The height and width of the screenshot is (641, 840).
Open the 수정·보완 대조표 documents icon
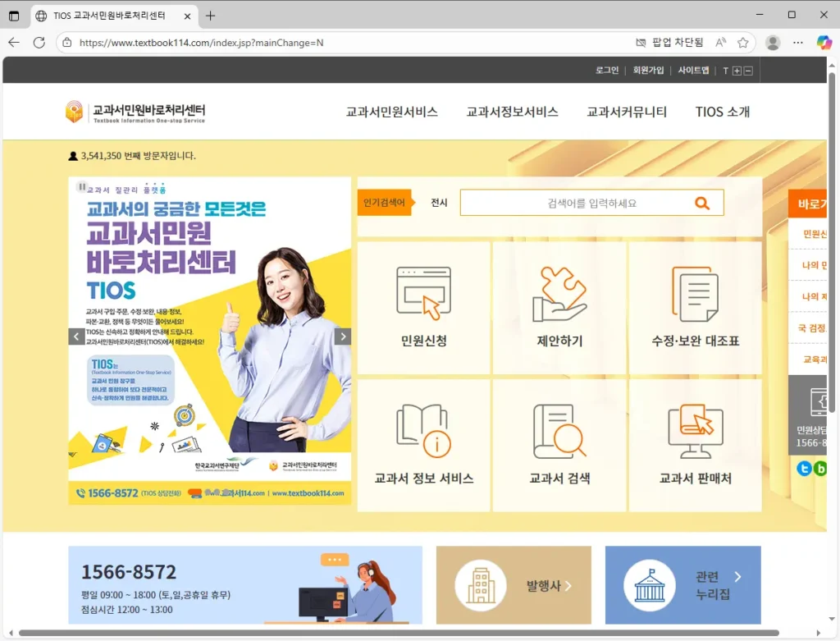695,306
